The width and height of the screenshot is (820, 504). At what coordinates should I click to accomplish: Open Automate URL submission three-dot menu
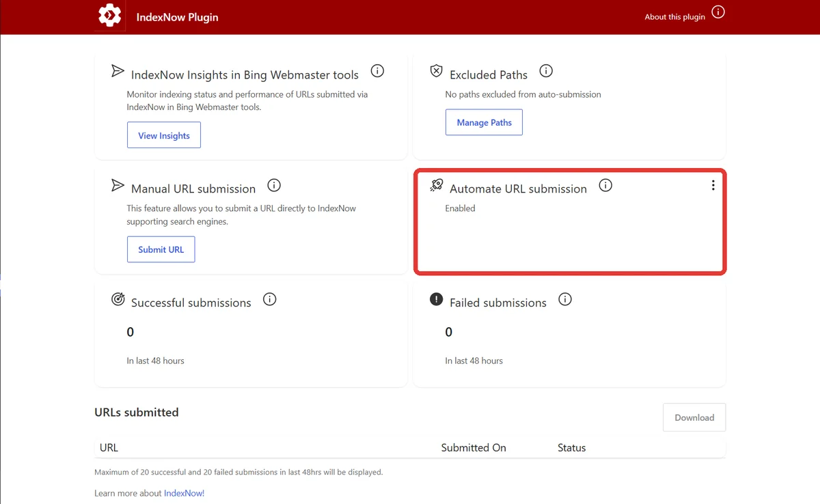(x=713, y=185)
